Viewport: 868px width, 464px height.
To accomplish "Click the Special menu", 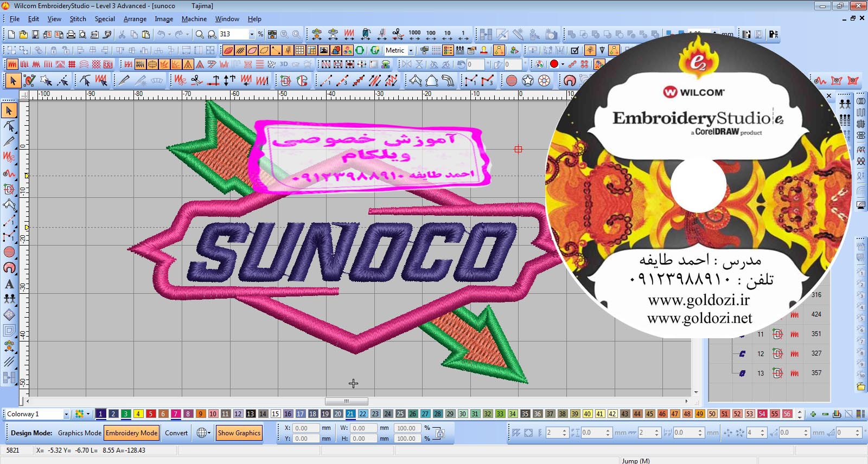I will pos(105,19).
